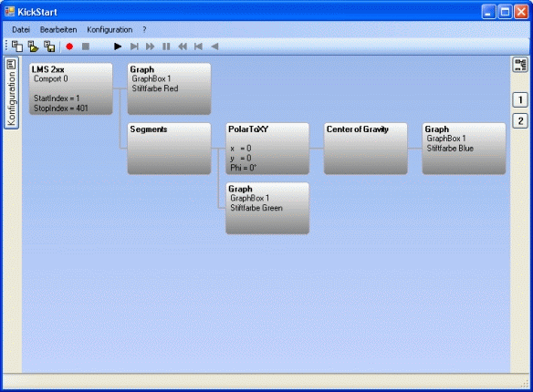Screen dimensions: 533x392
Task: Click the open configuration folder icon
Action: pyautogui.click(x=33, y=46)
